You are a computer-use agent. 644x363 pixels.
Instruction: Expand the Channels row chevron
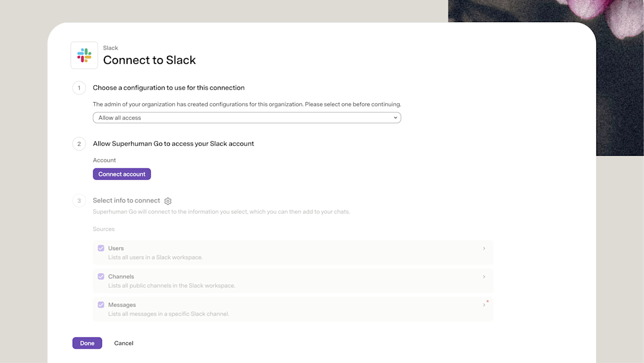click(484, 276)
